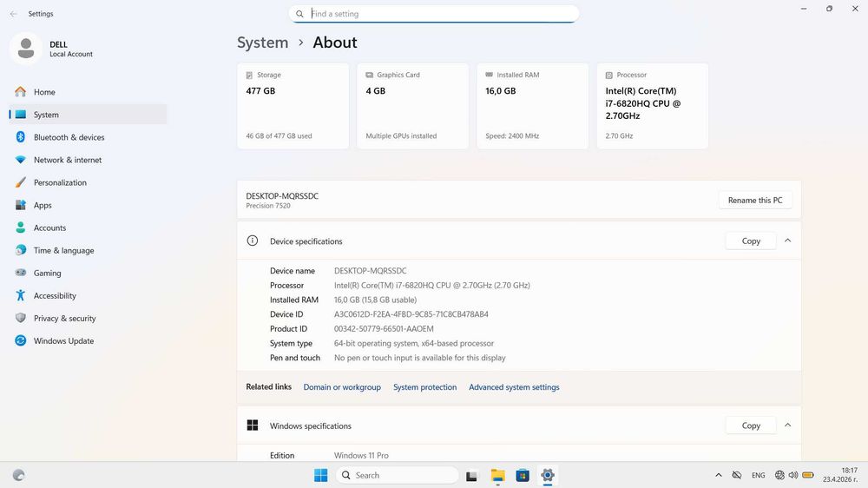Open the DELL local account profile picture

point(25,49)
